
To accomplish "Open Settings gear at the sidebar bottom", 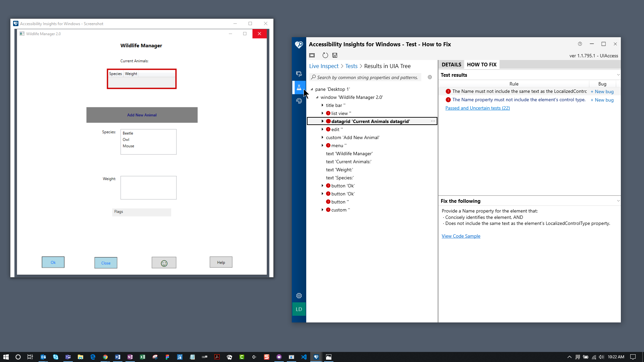I will click(299, 296).
